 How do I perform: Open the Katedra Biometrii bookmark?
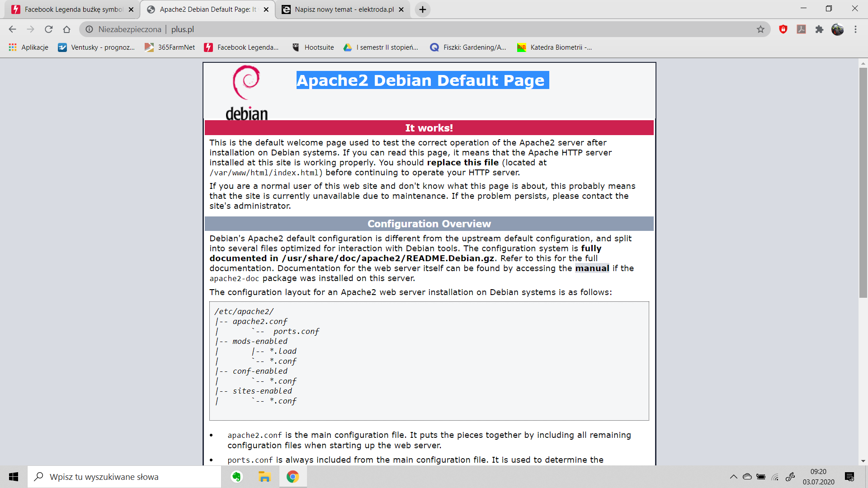(555, 47)
